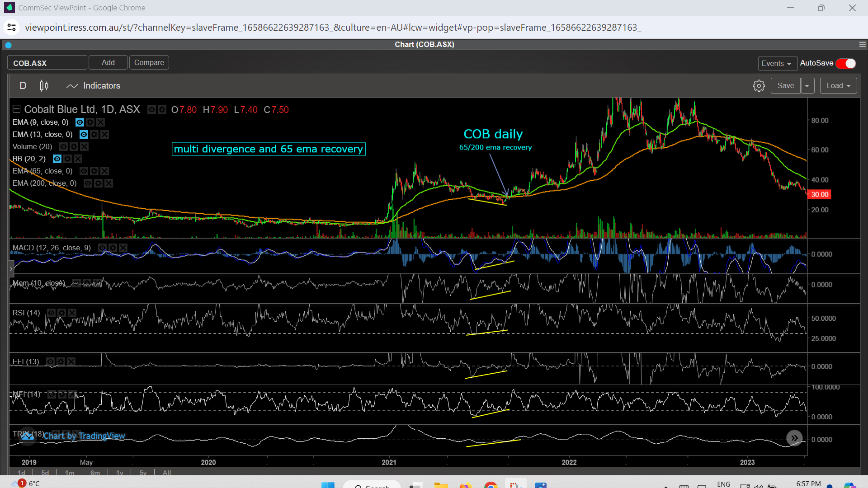The width and height of the screenshot is (868, 488).
Task: Remove the EFI (13) indicator
Action: (71, 361)
